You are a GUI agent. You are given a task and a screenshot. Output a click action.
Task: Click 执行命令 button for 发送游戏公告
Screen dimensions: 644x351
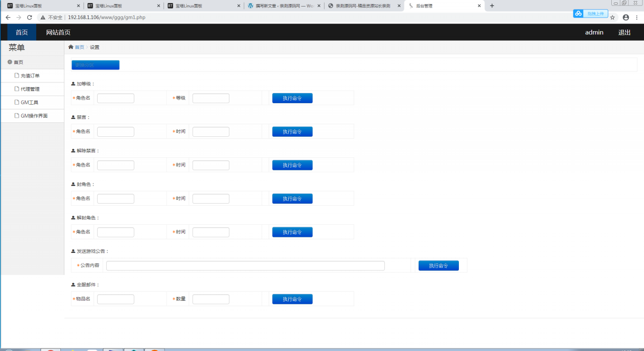(438, 266)
